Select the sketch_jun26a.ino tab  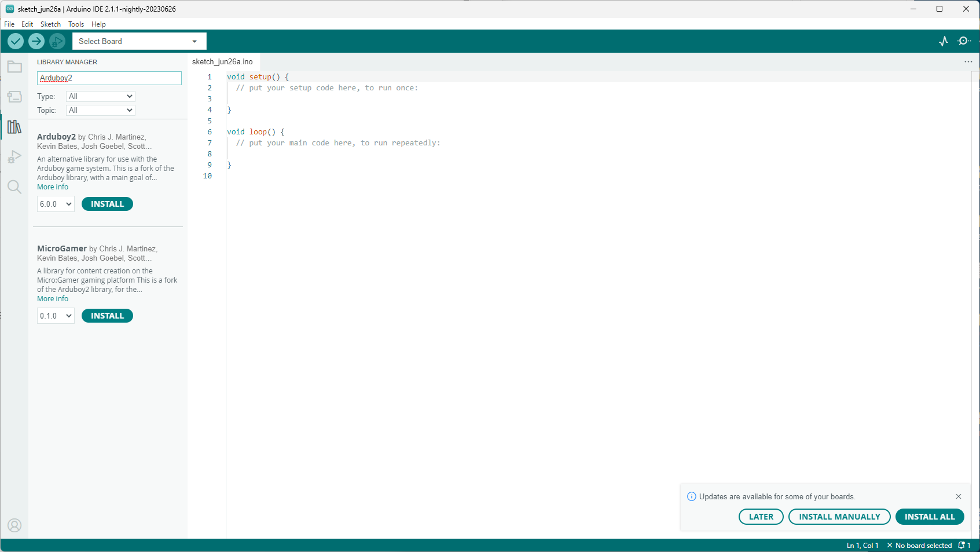[222, 61]
